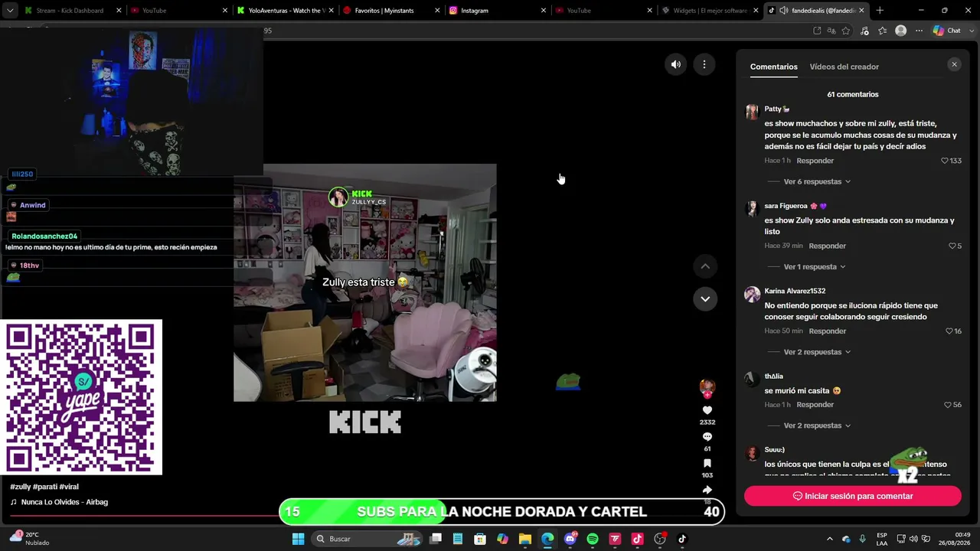Open Karina Alvarez1532's profile picture

[x=752, y=294]
